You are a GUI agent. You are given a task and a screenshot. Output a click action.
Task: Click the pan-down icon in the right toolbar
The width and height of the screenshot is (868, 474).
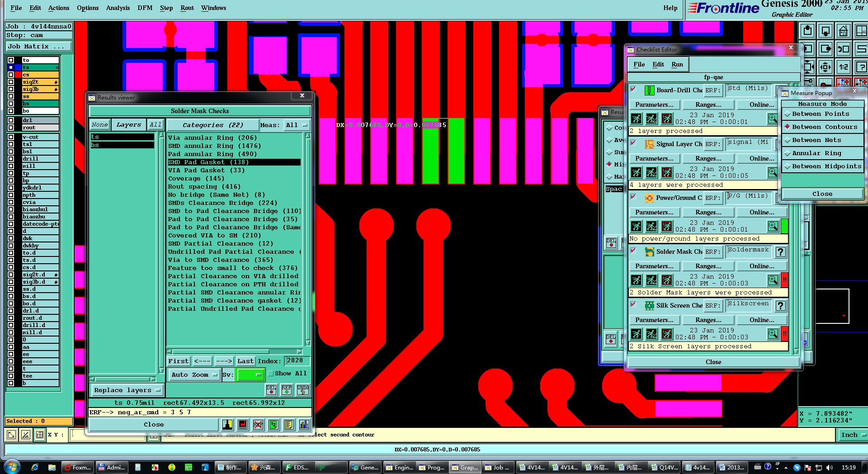[826, 31]
